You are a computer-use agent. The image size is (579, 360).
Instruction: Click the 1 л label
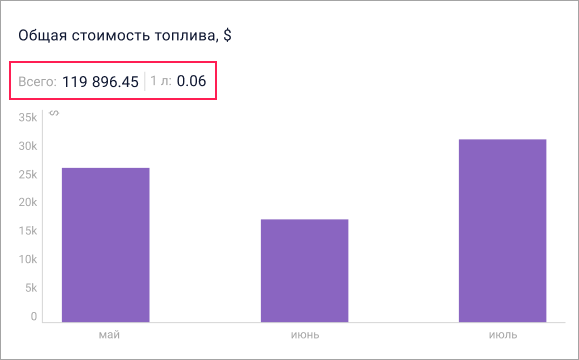(x=161, y=81)
